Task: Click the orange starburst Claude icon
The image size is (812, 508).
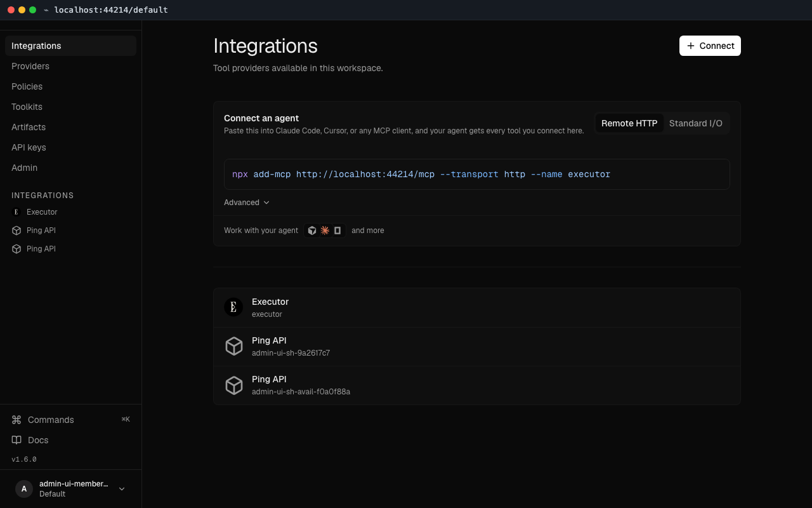Action: coord(325,231)
